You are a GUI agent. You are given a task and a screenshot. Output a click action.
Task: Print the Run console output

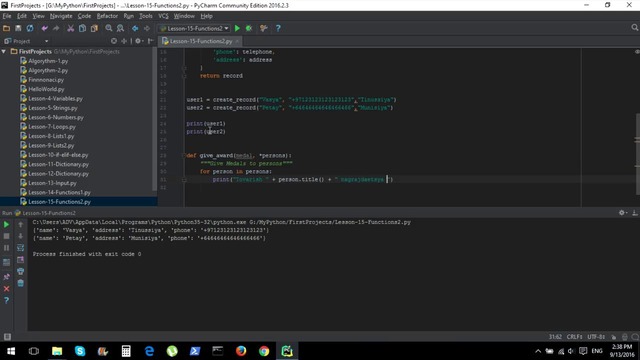pos(20,271)
